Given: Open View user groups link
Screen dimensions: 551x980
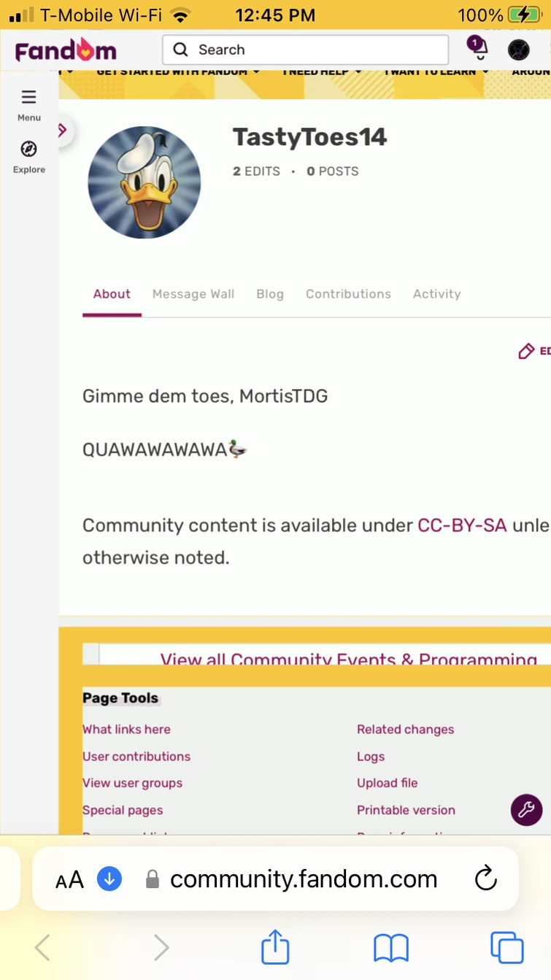Looking at the screenshot, I should 132,783.
